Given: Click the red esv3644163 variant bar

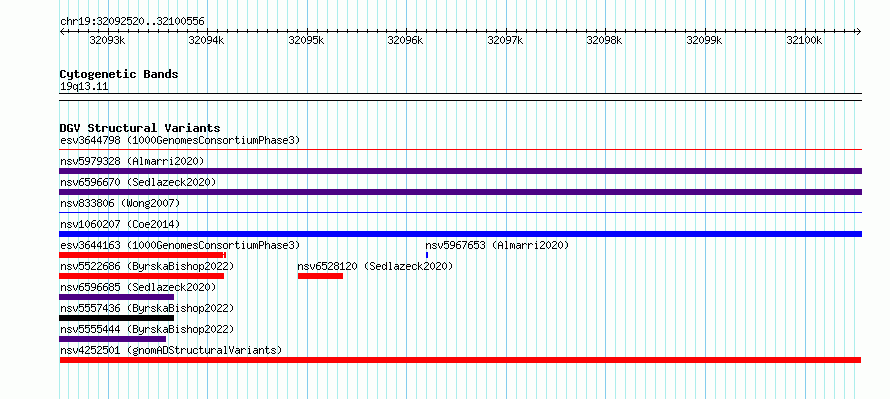Looking at the screenshot, I should (x=142, y=255).
